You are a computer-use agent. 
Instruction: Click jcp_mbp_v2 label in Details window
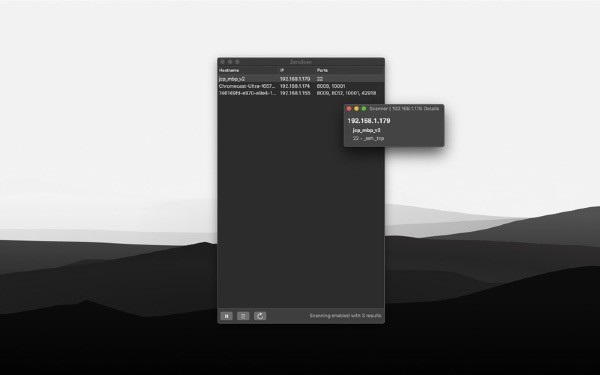[367, 130]
